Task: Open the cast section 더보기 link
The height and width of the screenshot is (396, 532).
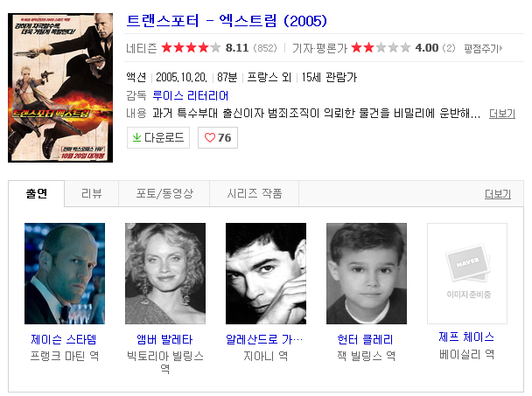Action: 497,194
